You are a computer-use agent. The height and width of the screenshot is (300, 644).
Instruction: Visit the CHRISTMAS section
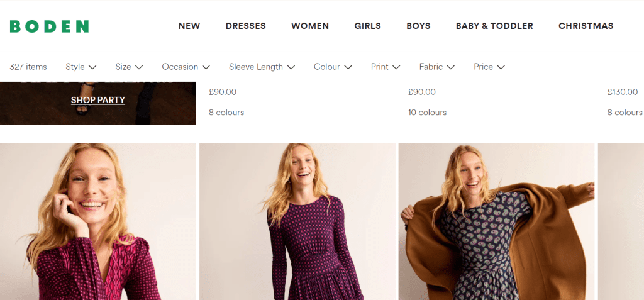click(x=586, y=26)
